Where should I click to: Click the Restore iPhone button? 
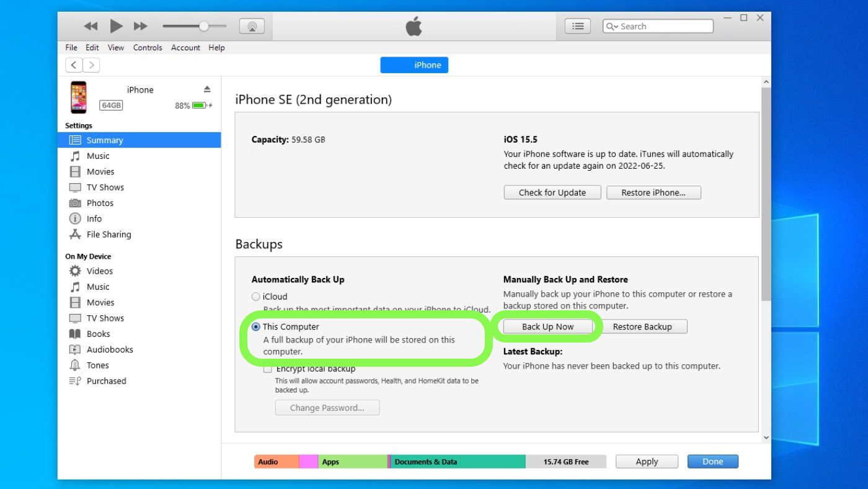653,192
